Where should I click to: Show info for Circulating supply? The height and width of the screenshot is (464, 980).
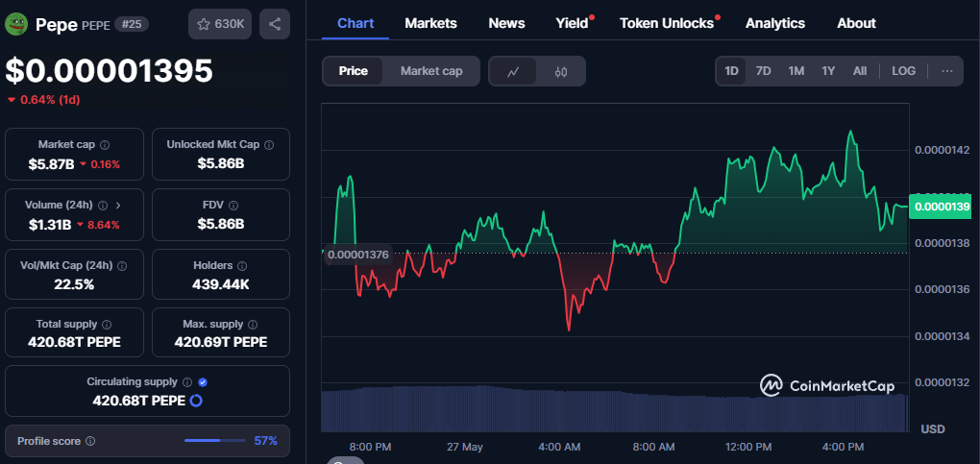(187, 382)
